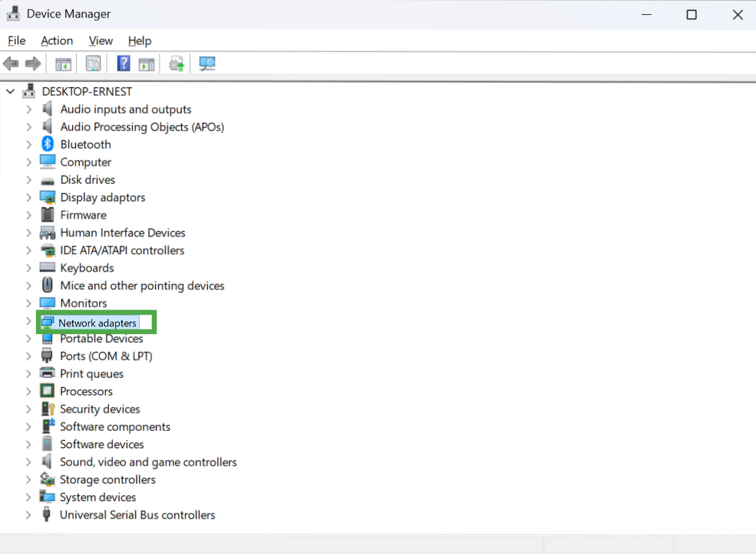Click the Computer category icon
Viewport: 756px width, 554px height.
[47, 162]
